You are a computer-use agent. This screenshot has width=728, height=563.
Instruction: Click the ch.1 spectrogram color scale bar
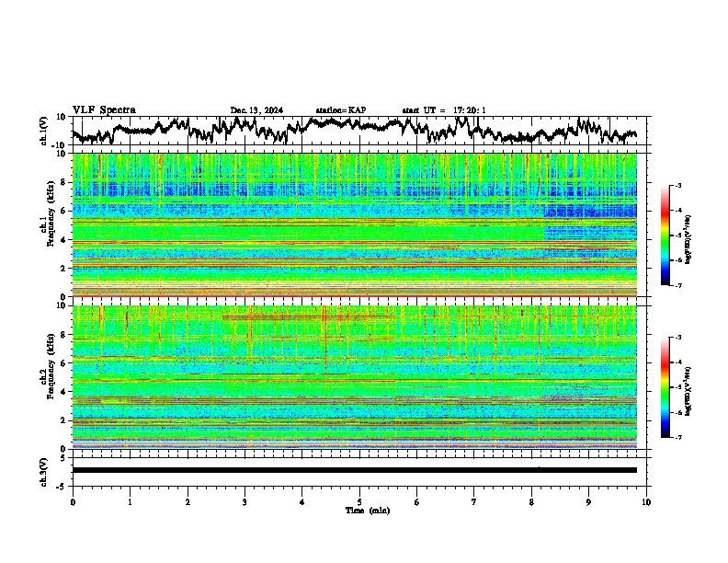click(665, 236)
